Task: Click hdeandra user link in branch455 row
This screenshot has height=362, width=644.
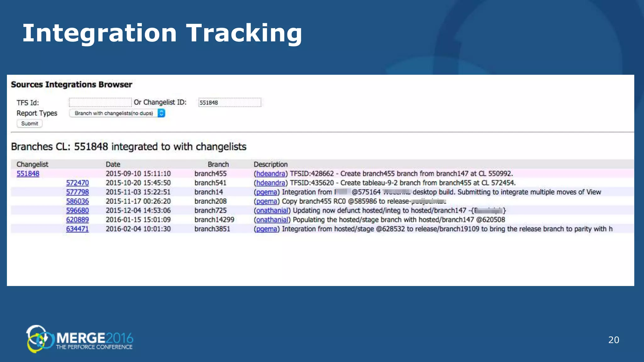Action: point(270,173)
